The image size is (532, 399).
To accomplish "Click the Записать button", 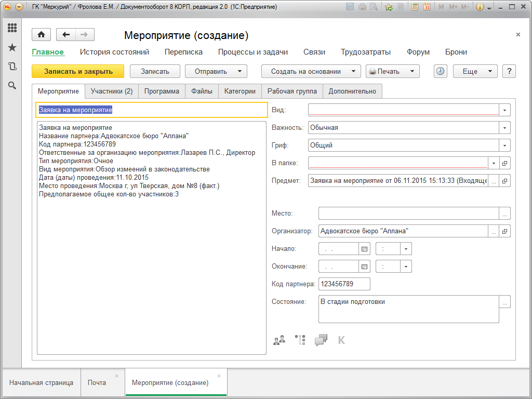I will (x=155, y=71).
